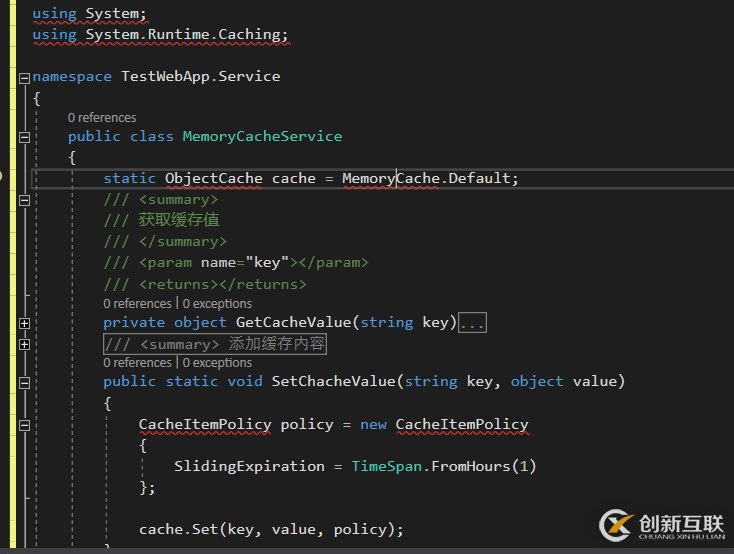This screenshot has height=554, width=734.
Task: Open '0 exceptions' CodeLens above GetCacheValue
Action: [x=217, y=303]
